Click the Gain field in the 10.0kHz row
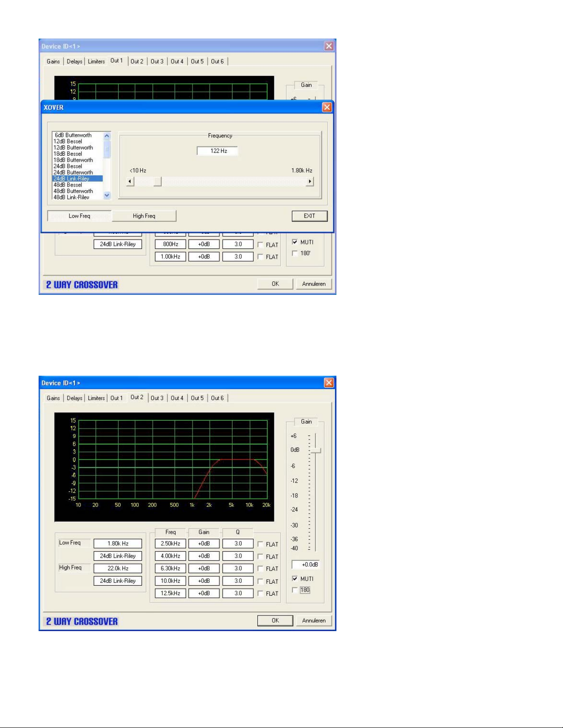Viewport: 563px width, 728px height. pyautogui.click(x=204, y=581)
